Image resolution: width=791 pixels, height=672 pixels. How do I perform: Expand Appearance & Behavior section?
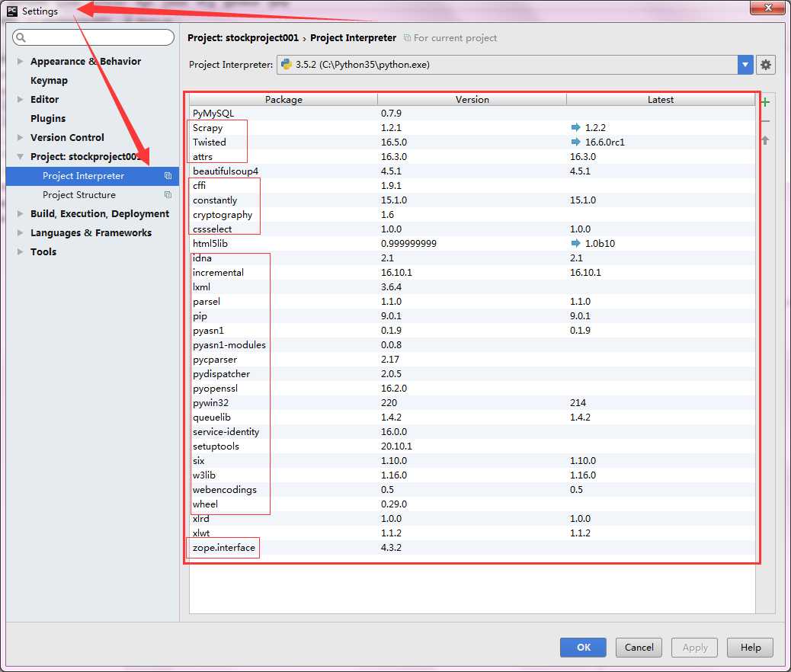click(20, 61)
